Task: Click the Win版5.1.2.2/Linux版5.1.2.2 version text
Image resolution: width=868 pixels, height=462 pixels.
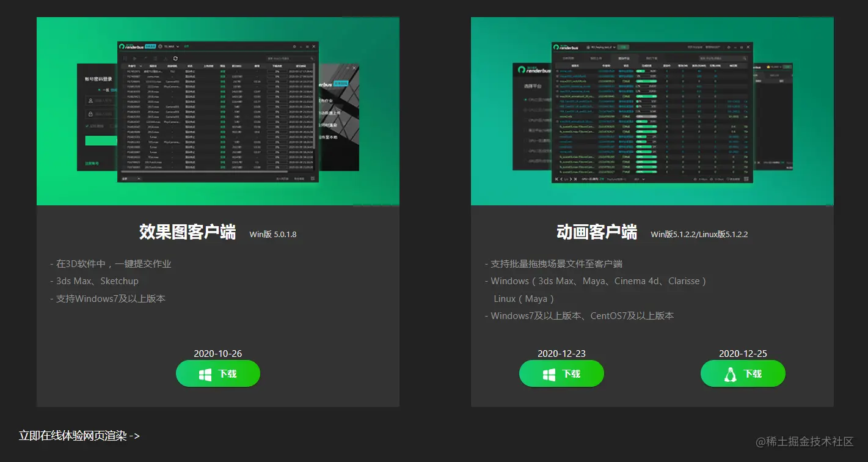Action: (699, 234)
